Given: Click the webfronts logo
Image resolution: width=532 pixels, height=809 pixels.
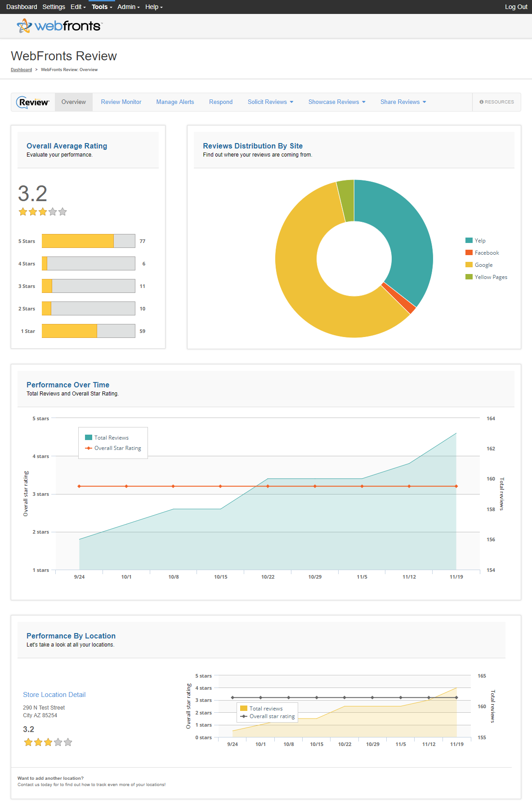Looking at the screenshot, I should coord(59,26).
